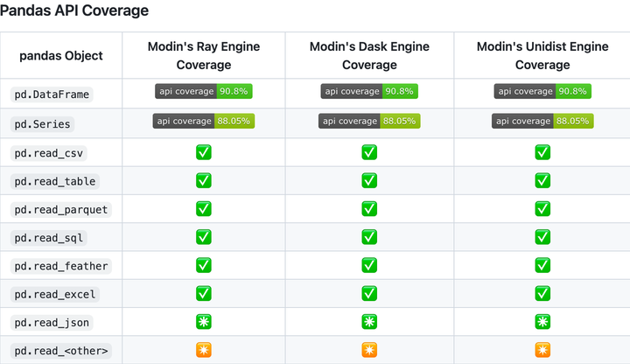The image size is (630, 364).
Task: Click the read_table Dask Engine checkmark
Action: click(x=369, y=180)
